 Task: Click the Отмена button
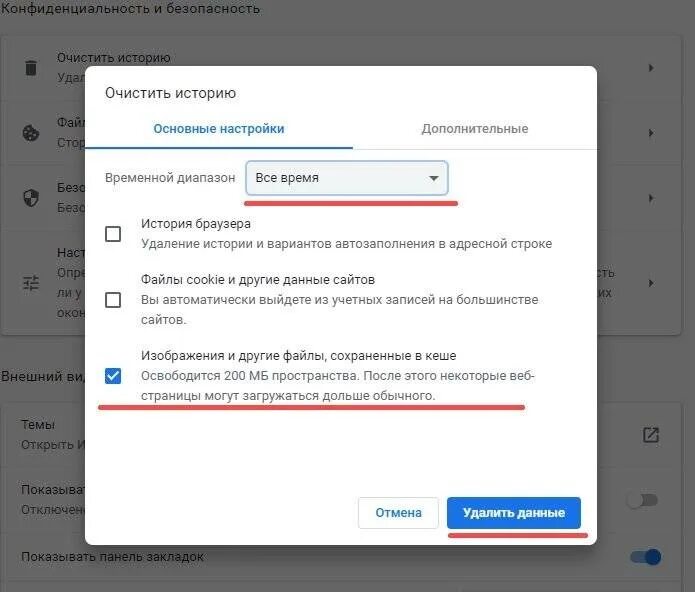(x=398, y=513)
